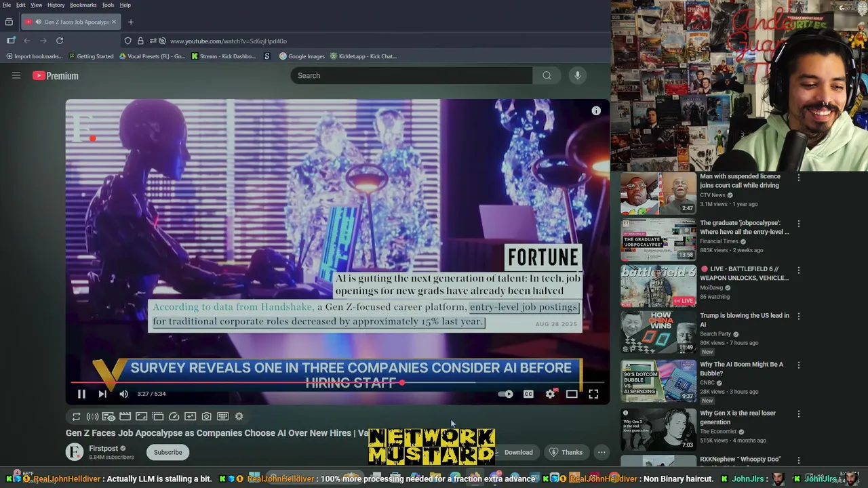
Task: Pause the playing video
Action: pyautogui.click(x=81, y=394)
